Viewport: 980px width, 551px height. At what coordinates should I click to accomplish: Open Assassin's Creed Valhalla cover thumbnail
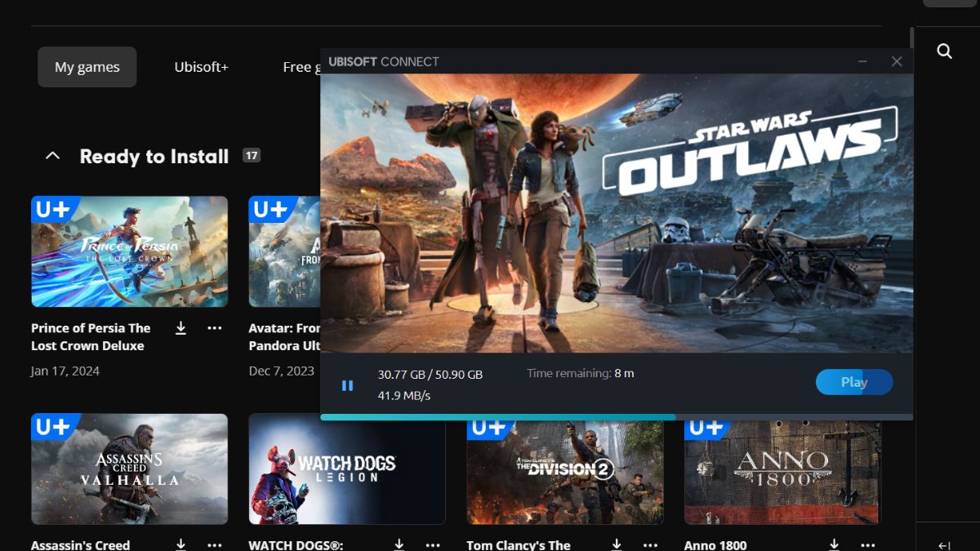tap(129, 469)
